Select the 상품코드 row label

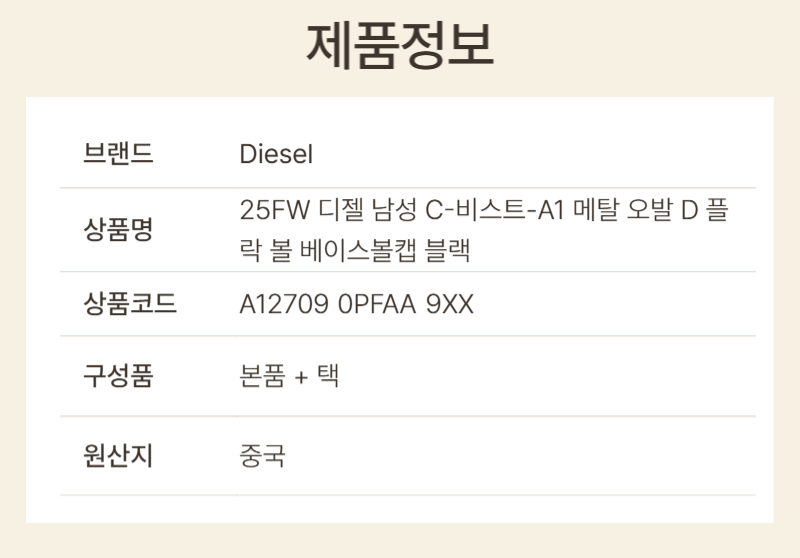coord(130,304)
